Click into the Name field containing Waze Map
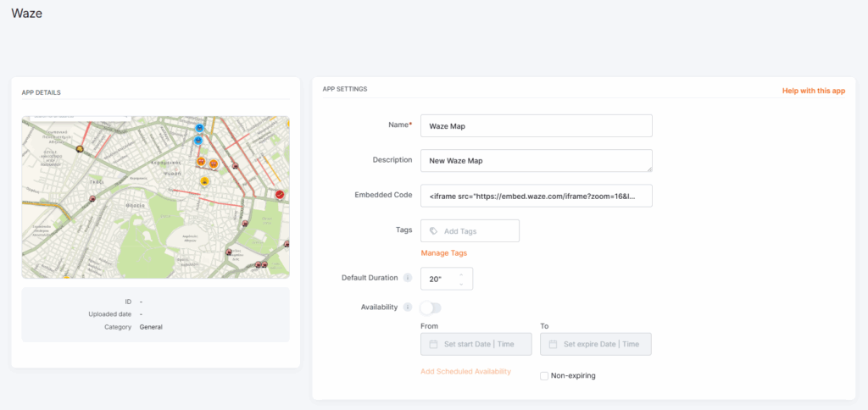 click(536, 125)
